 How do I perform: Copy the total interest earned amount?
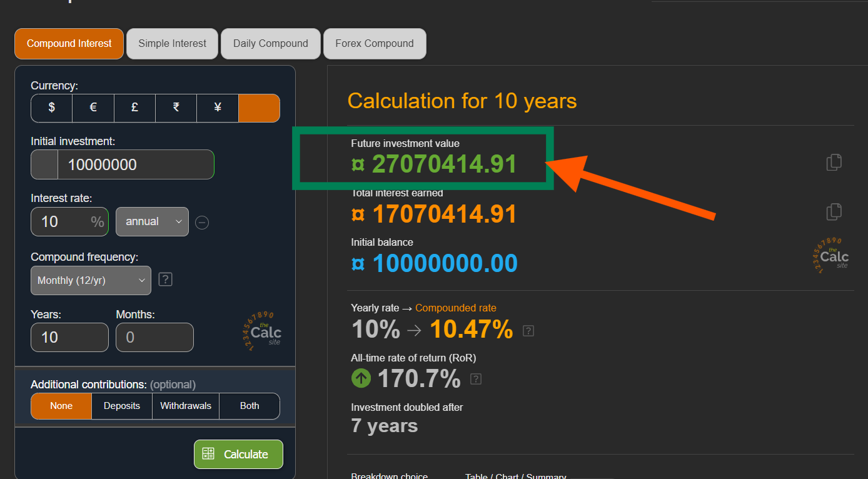834,212
